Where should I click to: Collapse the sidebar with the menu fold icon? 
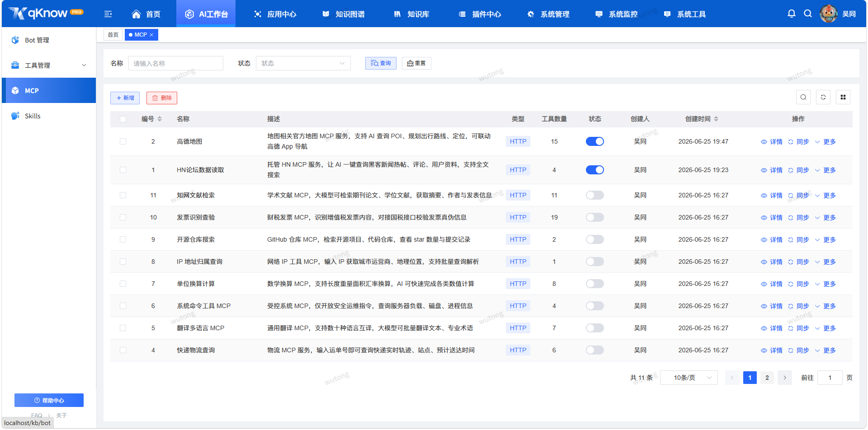108,14
